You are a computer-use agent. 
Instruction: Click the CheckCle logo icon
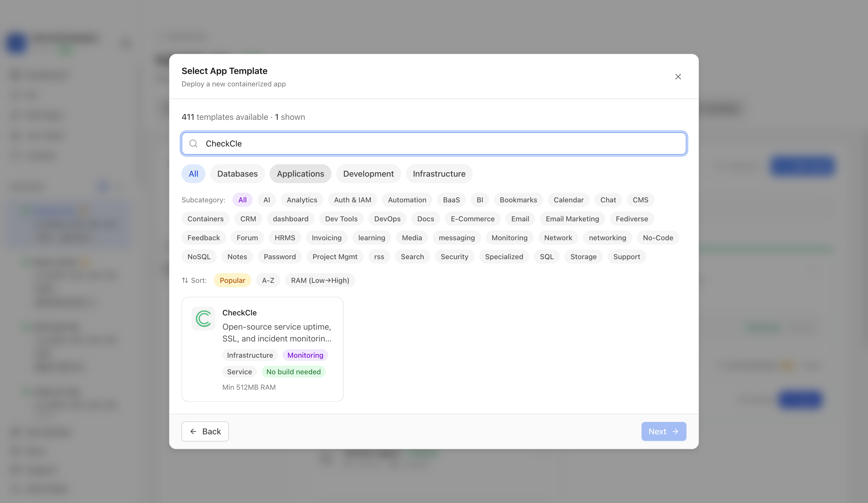pyautogui.click(x=203, y=319)
